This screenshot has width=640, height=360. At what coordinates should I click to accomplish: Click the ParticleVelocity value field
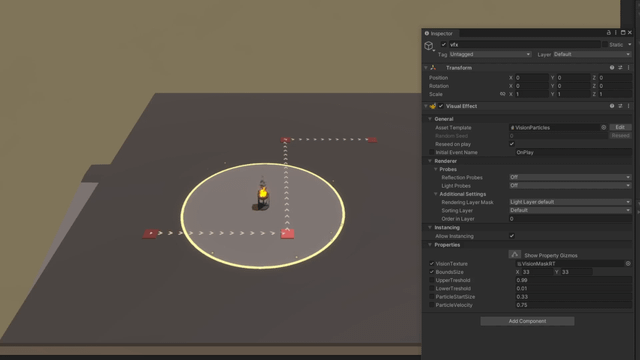(x=573, y=305)
